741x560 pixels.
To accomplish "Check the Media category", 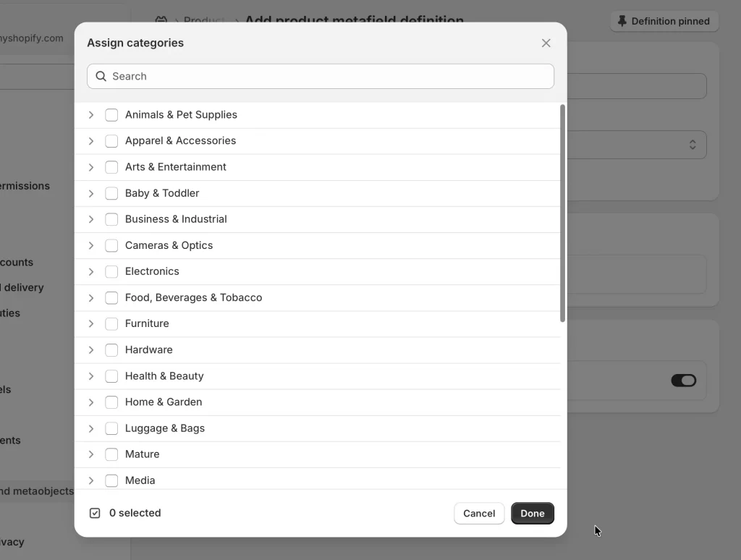I will (x=111, y=480).
